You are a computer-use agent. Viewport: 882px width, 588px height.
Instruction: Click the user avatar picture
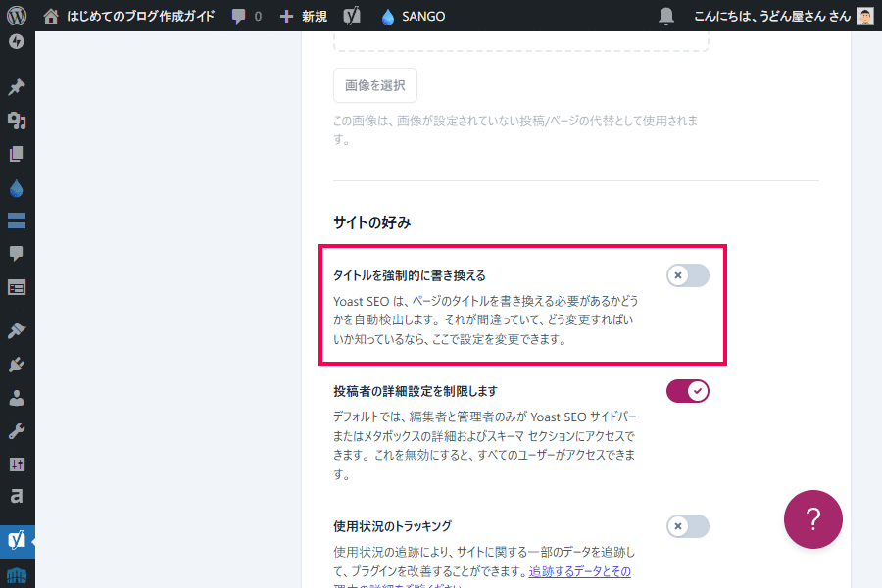tap(865, 16)
